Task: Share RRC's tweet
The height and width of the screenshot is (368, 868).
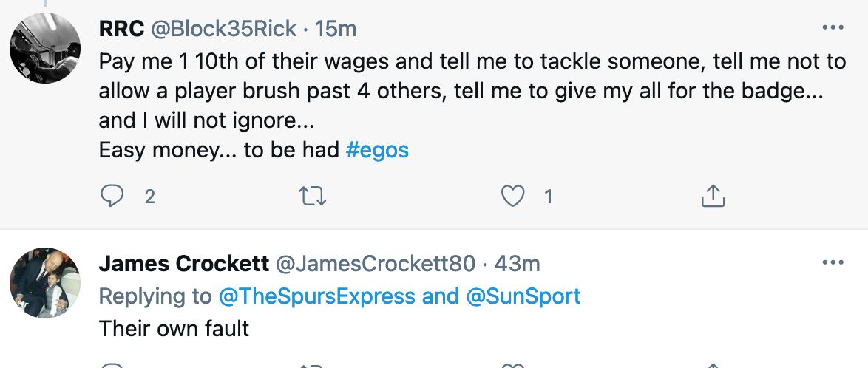Action: coord(712,196)
